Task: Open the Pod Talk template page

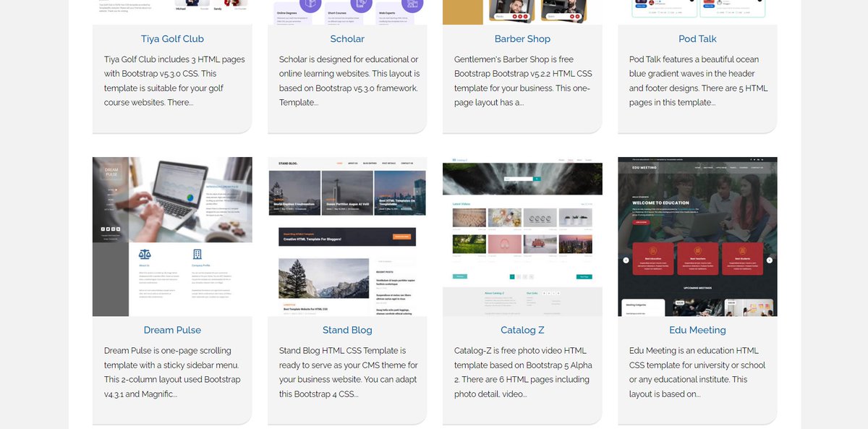Action: click(x=697, y=38)
